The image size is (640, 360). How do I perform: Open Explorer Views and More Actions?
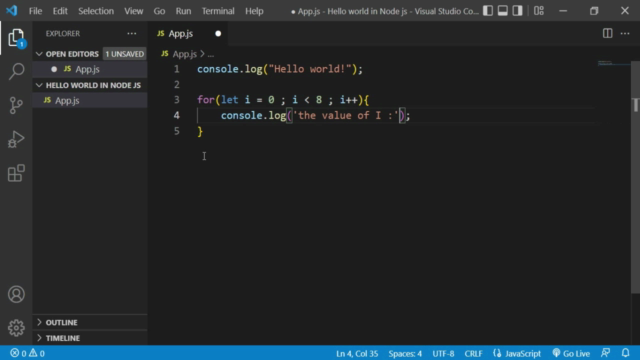click(131, 33)
